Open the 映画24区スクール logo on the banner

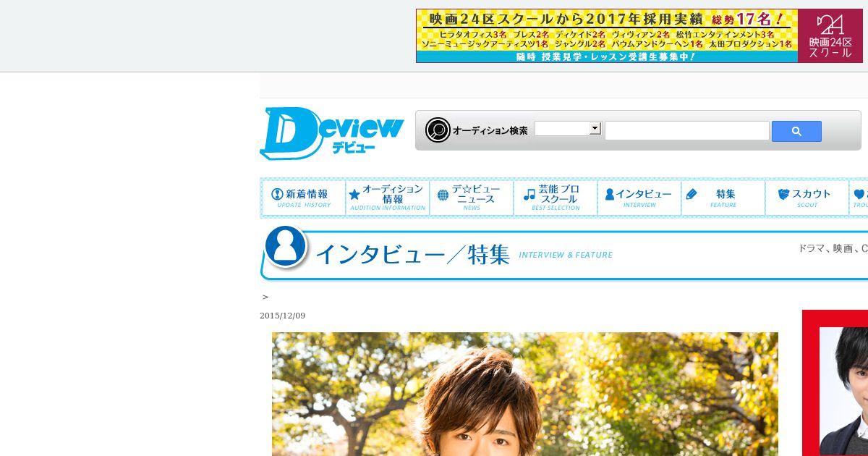coord(830,35)
